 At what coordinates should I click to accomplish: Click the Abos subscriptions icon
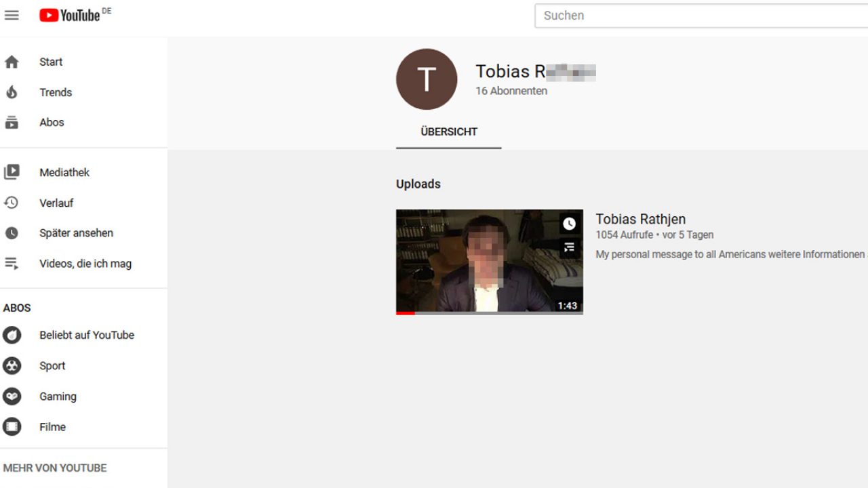click(x=12, y=123)
